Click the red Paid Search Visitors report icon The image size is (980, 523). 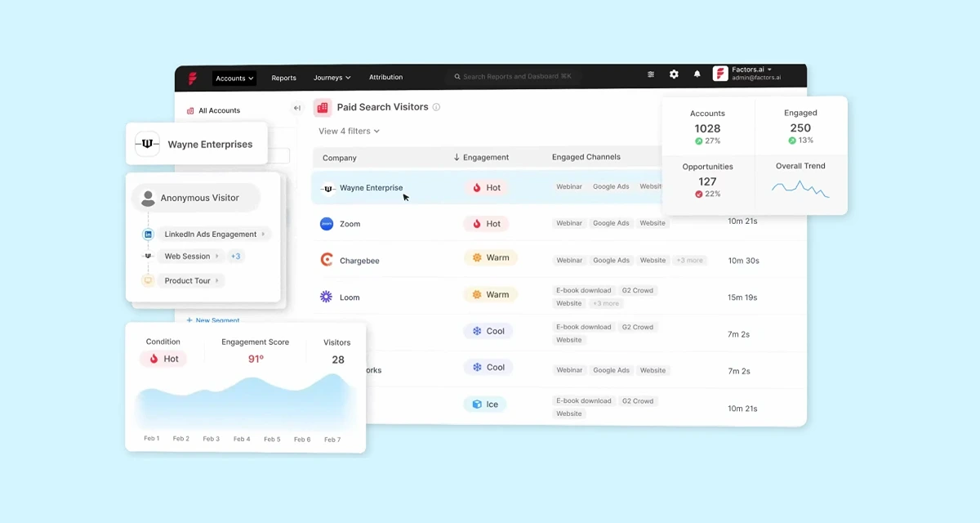point(322,107)
